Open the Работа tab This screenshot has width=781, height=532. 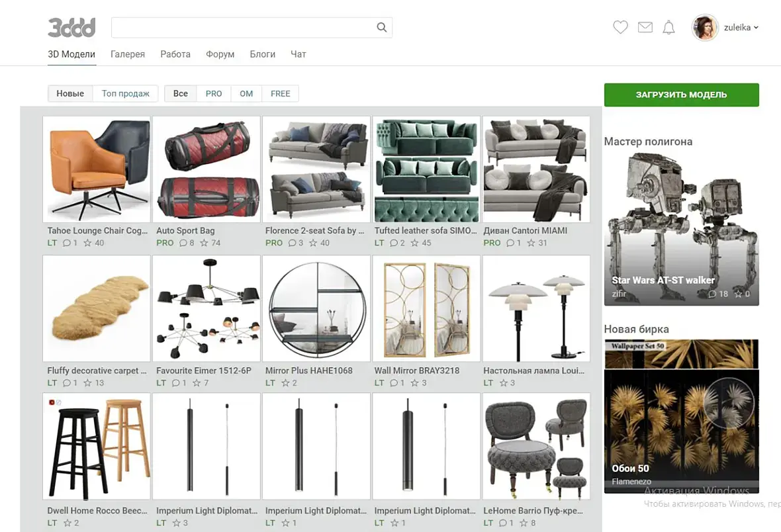175,54
